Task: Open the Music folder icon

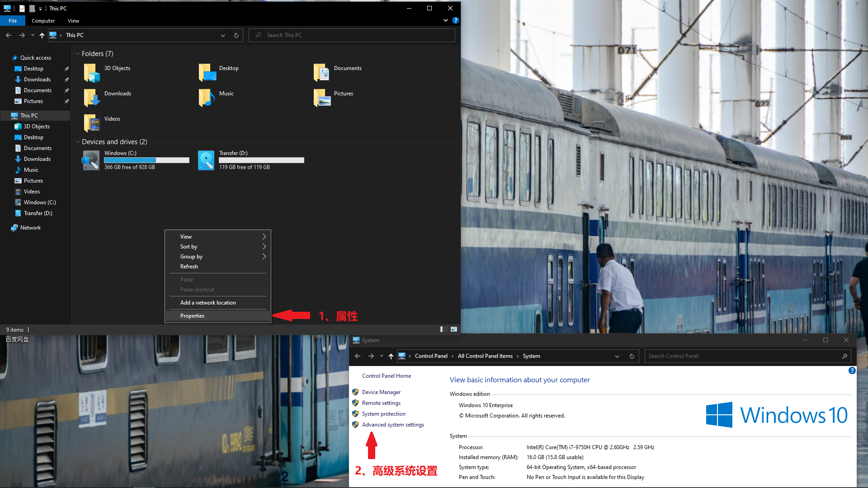Action: coord(206,97)
